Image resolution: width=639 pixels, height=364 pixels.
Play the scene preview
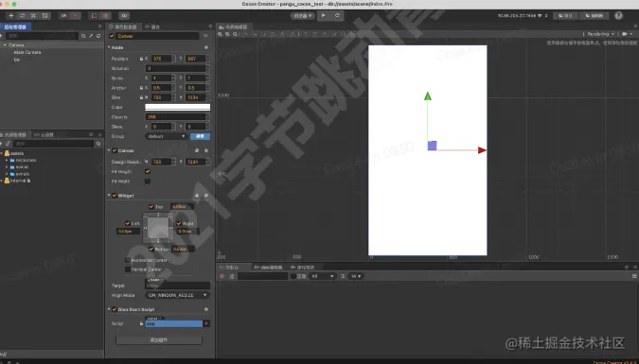click(324, 15)
